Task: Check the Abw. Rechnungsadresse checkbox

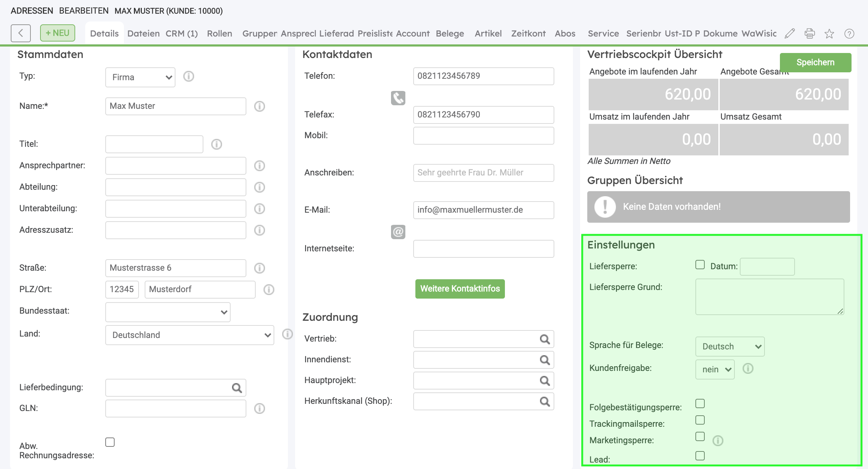Action: click(x=110, y=442)
